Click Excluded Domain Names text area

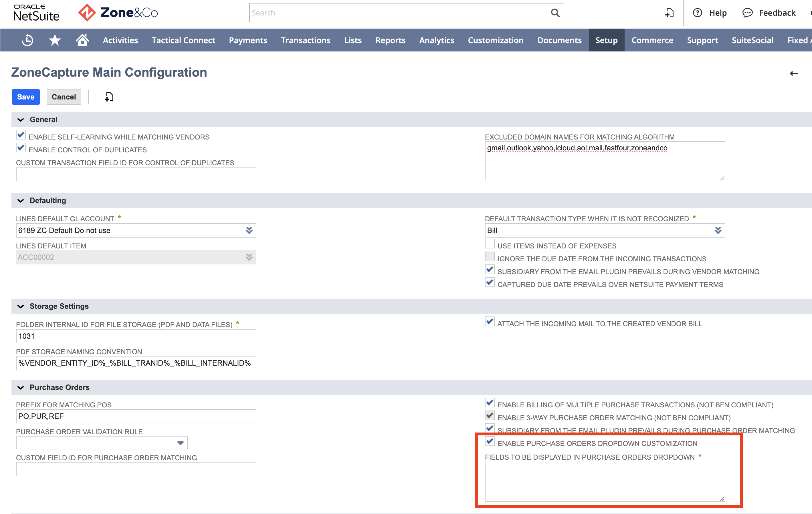(x=605, y=161)
